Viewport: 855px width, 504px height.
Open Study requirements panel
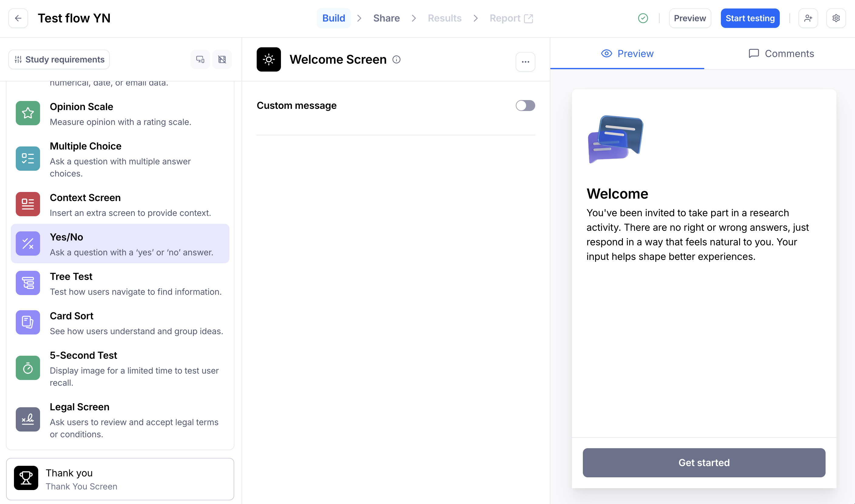point(59,59)
